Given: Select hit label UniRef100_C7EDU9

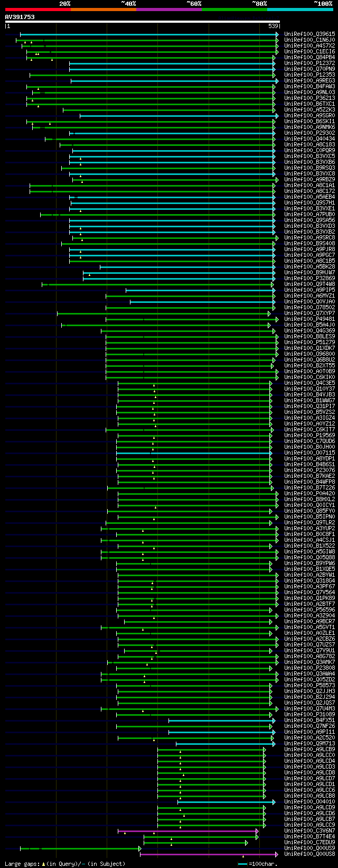Looking at the screenshot, I should point(309,842).
